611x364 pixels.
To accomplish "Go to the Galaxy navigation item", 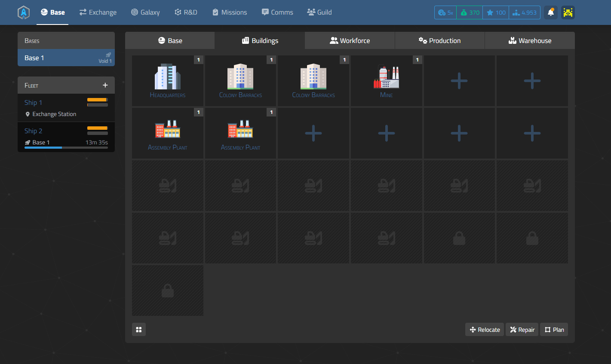I will (x=145, y=12).
